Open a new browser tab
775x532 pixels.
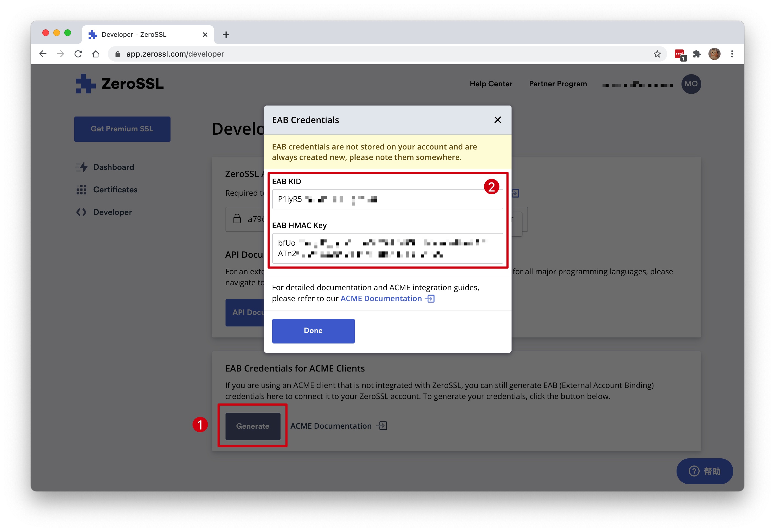[226, 35]
